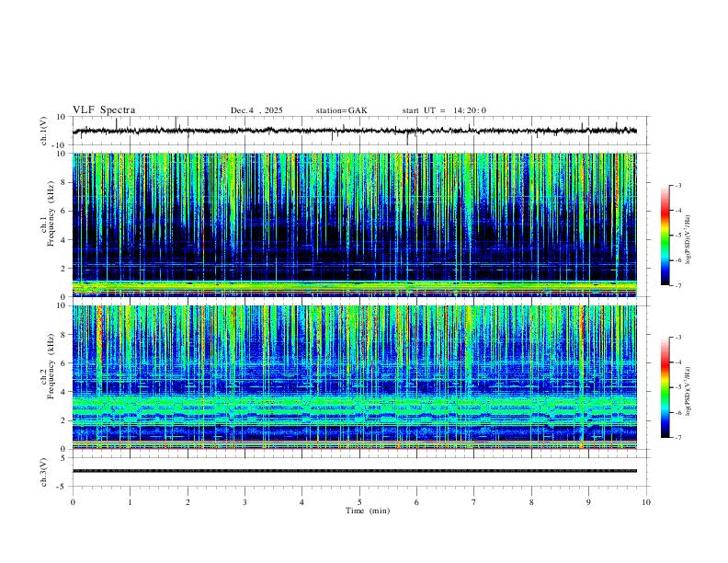Click the ch.1 "Frequency (kHz)" axis label
Image resolution: width=728 pixels, height=563 pixels.
click(x=51, y=213)
